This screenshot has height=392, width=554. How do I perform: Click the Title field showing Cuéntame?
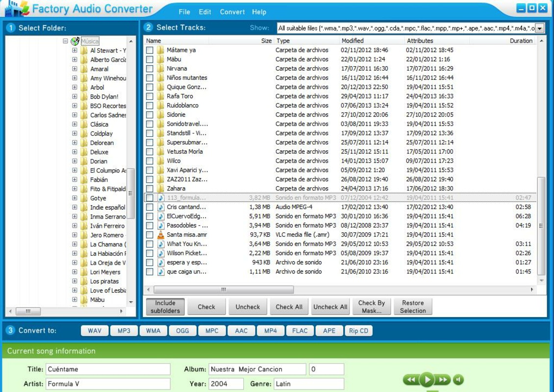[x=108, y=369]
